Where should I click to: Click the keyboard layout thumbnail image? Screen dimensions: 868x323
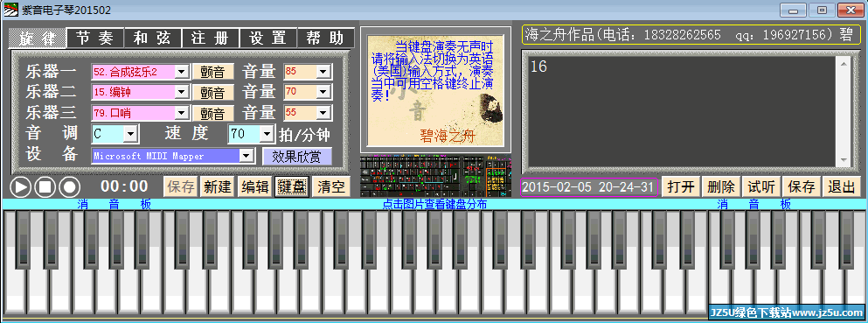[435, 177]
